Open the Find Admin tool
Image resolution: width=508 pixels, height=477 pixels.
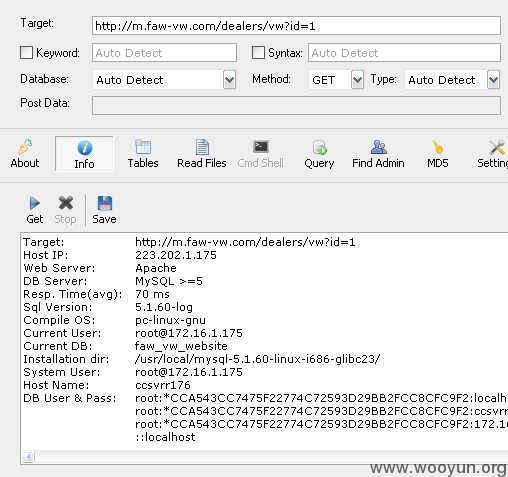[378, 154]
